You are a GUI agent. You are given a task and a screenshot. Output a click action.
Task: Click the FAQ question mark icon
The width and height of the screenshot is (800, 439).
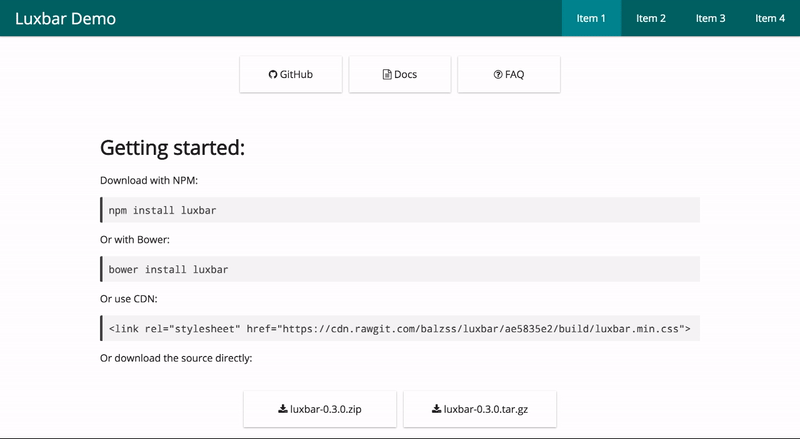coord(498,75)
